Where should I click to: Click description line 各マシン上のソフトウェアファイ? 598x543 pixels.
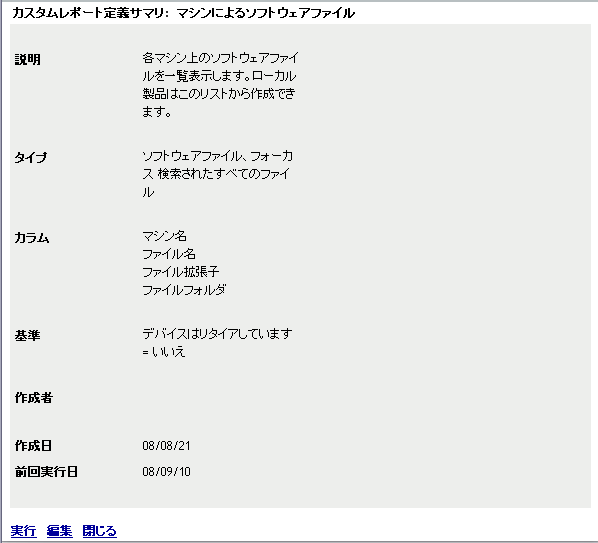(x=220, y=58)
